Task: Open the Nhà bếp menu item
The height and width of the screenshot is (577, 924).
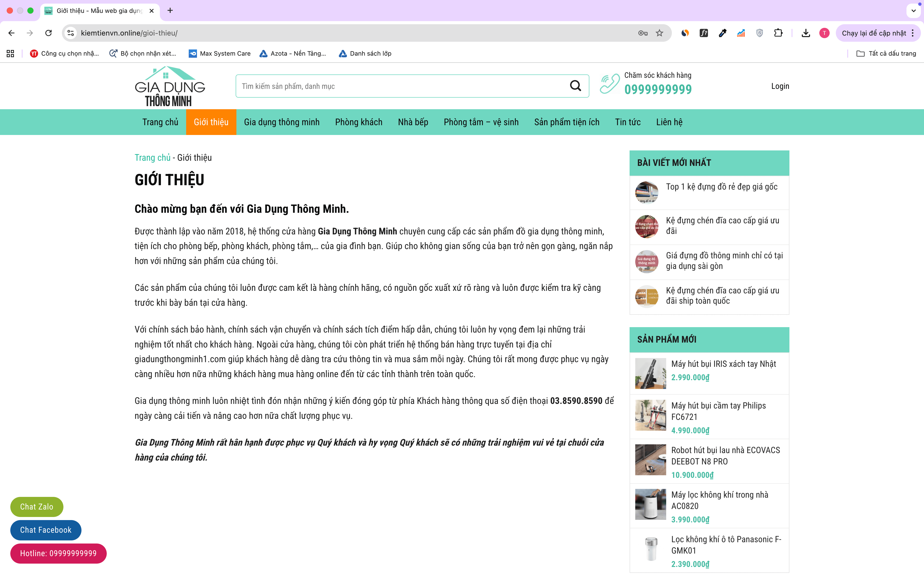Action: coord(413,122)
